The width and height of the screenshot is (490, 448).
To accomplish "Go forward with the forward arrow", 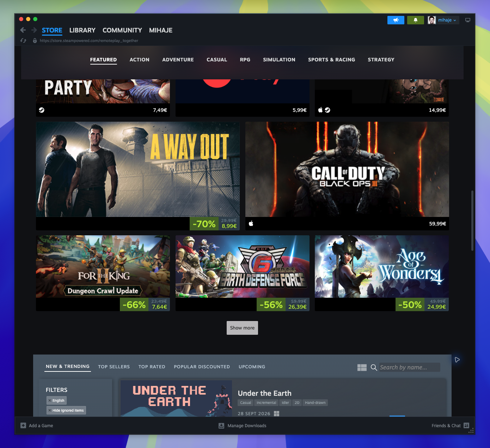I will (x=34, y=30).
